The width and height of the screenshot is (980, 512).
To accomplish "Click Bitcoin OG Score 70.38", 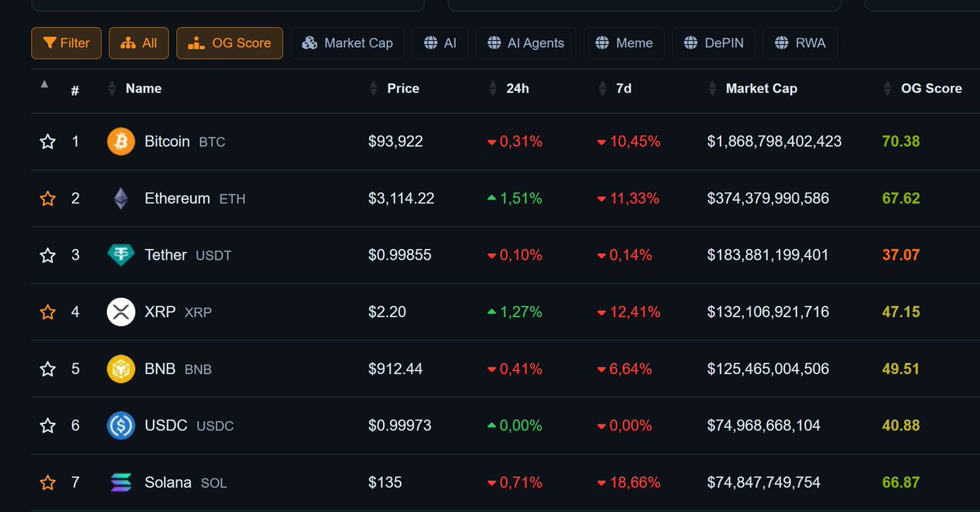I will (901, 141).
